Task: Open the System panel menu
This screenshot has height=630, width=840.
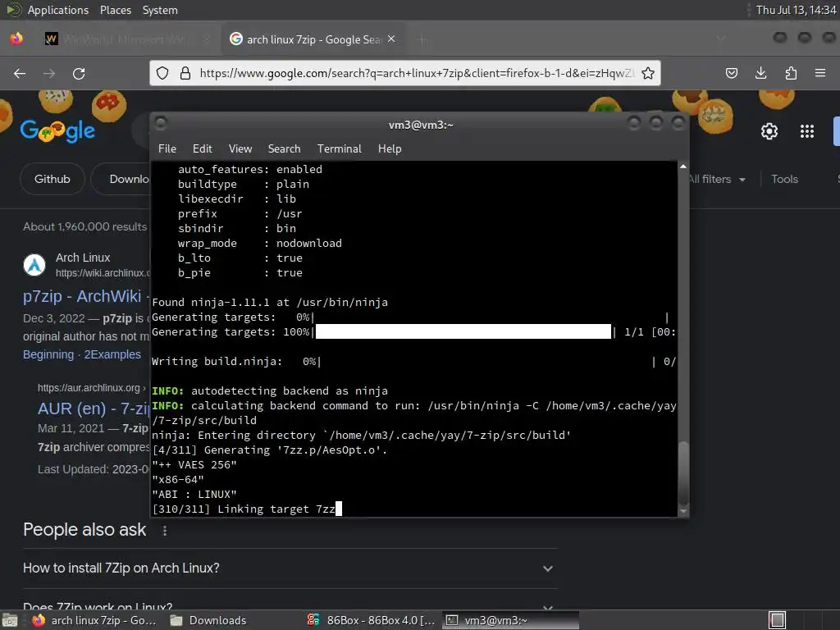Action: pos(160,10)
